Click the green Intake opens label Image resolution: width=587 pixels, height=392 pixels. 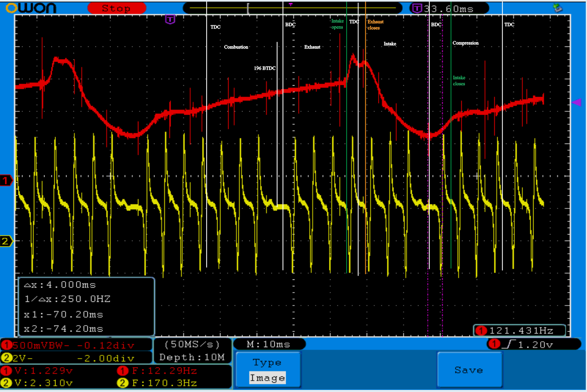click(x=337, y=24)
